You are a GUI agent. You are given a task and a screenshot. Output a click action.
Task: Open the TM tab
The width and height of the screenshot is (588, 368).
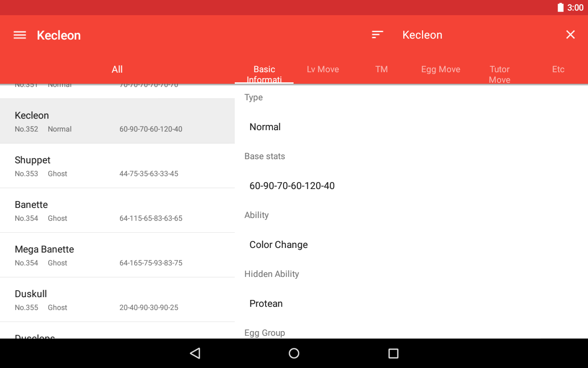pos(382,69)
